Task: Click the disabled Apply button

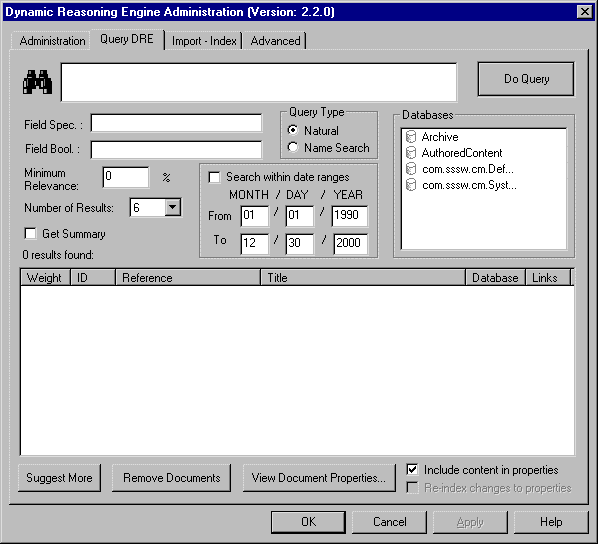Action: 470,522
